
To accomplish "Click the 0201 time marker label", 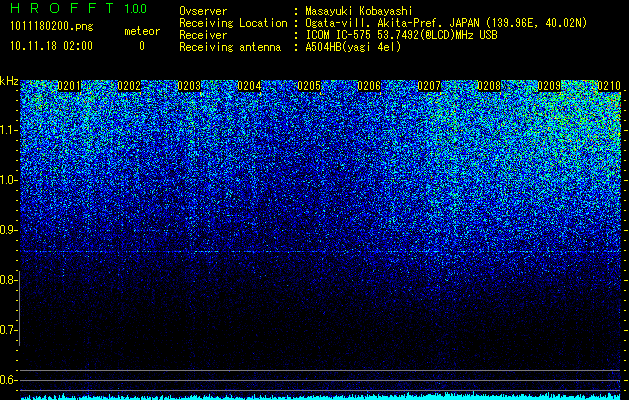I will point(69,86).
